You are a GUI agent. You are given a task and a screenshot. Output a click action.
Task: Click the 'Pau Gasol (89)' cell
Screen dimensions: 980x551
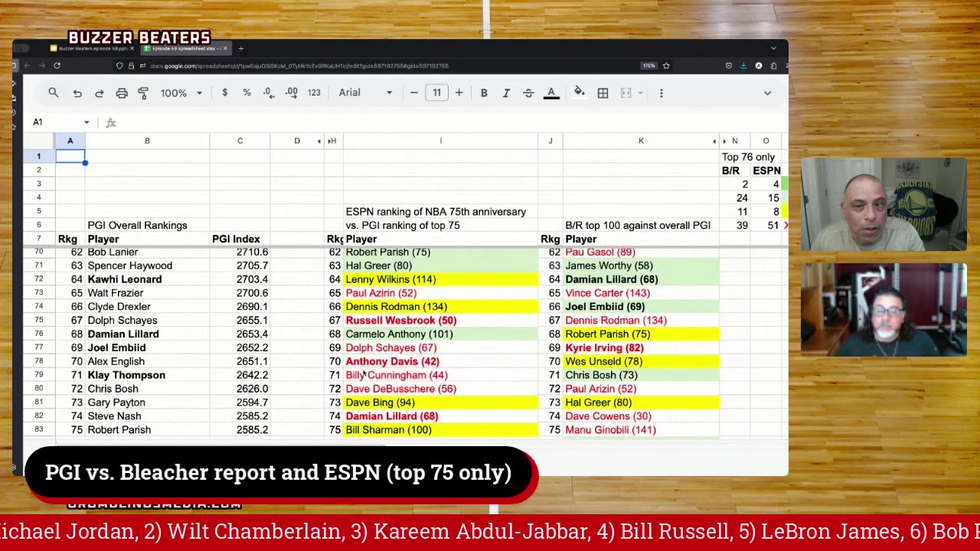(x=641, y=252)
